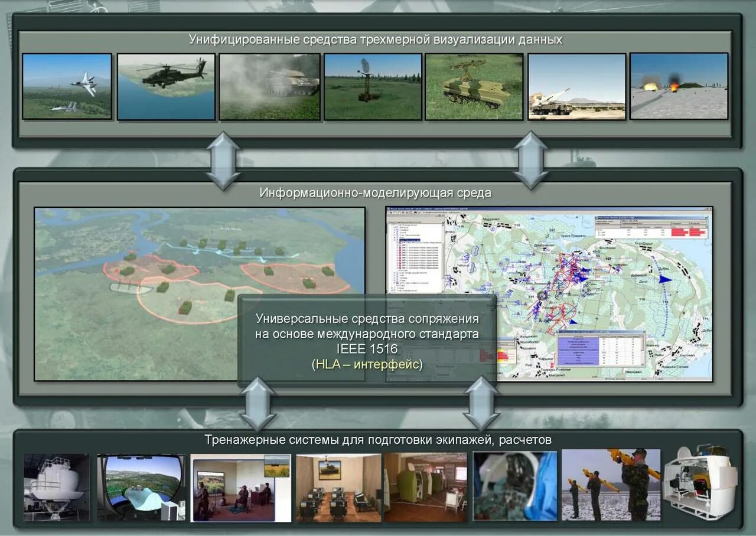Click the 'IEEE 1516' text
756x536 pixels.
tap(367, 349)
